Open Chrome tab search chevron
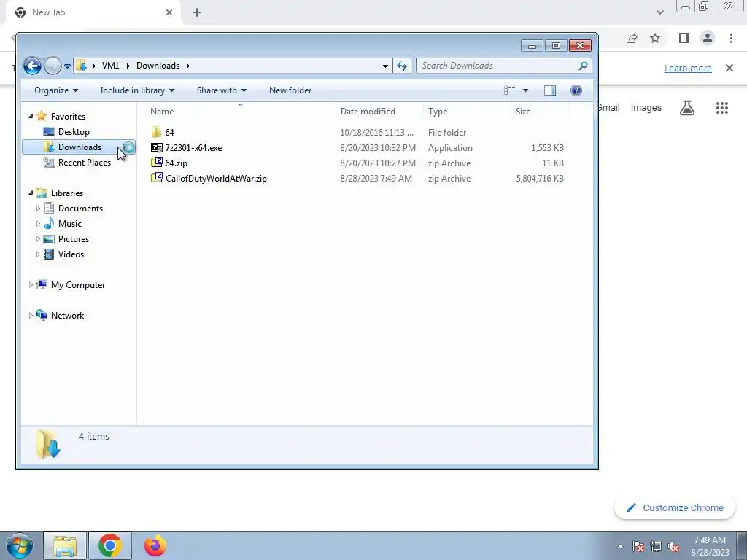The width and height of the screenshot is (747, 560). 659,12
